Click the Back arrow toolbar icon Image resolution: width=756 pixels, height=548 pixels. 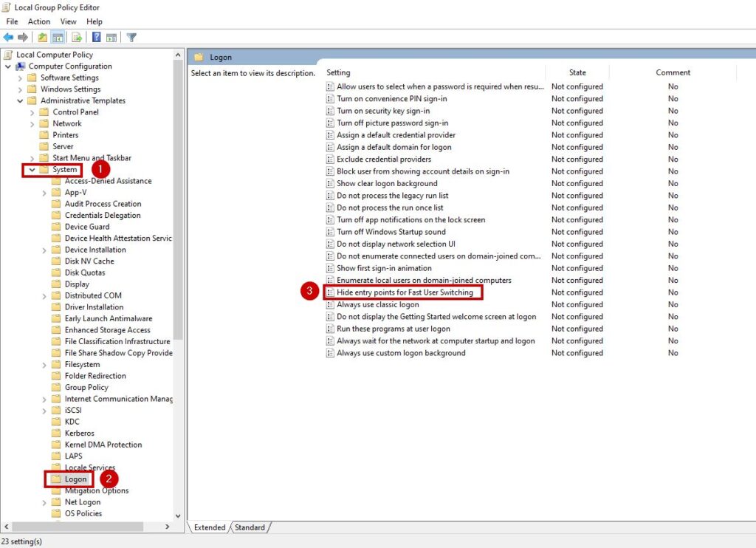[8, 37]
